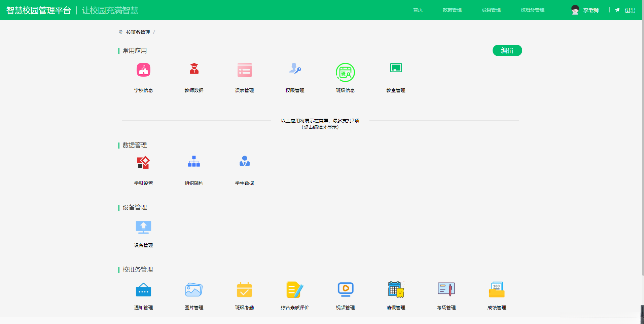The image size is (644, 324).
Task: Open the 图片管理 picture icon
Action: (x=194, y=290)
